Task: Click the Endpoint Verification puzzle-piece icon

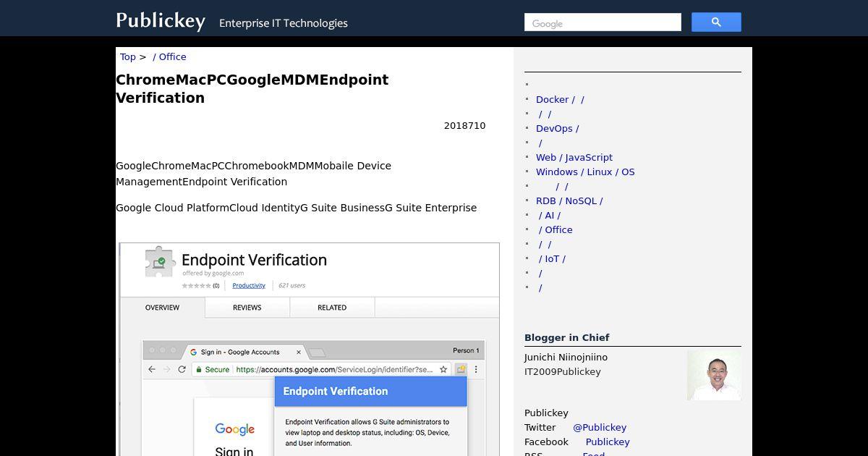Action: pyautogui.click(x=159, y=262)
